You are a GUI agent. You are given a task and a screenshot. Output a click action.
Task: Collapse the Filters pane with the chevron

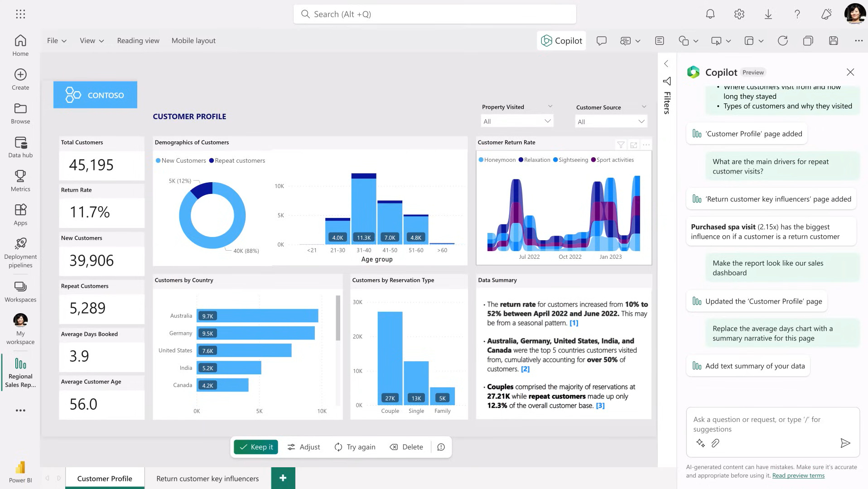[666, 64]
